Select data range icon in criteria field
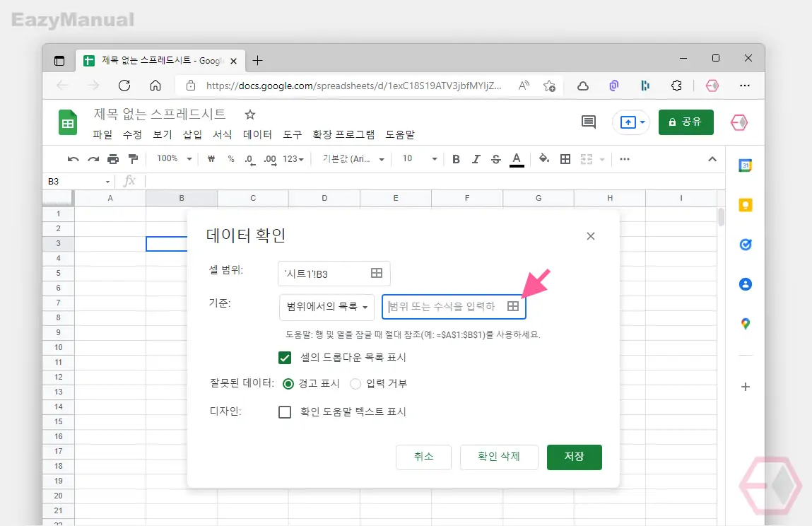 tap(512, 306)
